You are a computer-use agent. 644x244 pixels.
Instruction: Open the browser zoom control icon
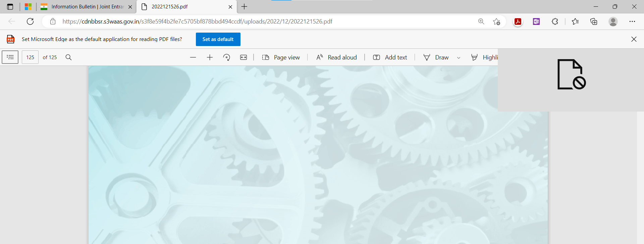[x=481, y=22]
